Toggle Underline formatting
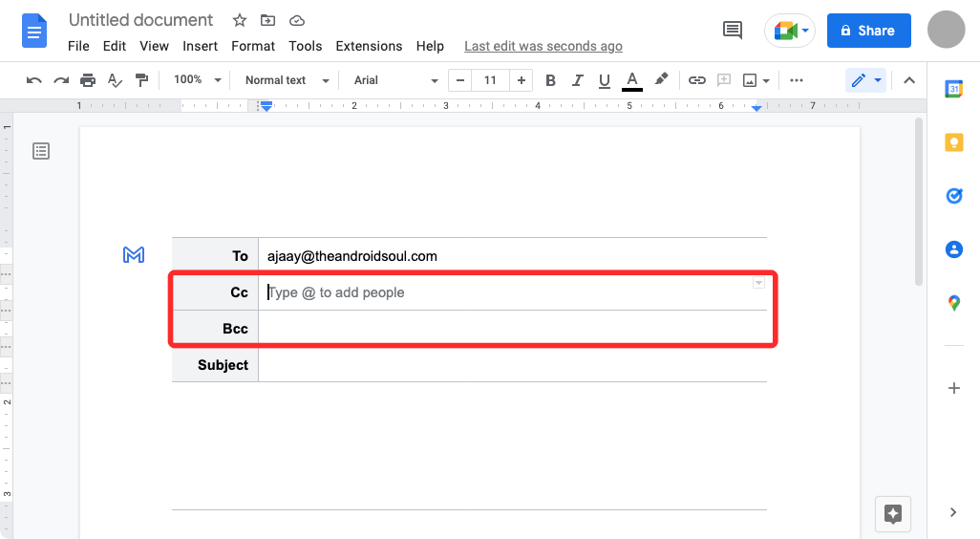Viewport: 980px width, 539px height. coord(604,80)
